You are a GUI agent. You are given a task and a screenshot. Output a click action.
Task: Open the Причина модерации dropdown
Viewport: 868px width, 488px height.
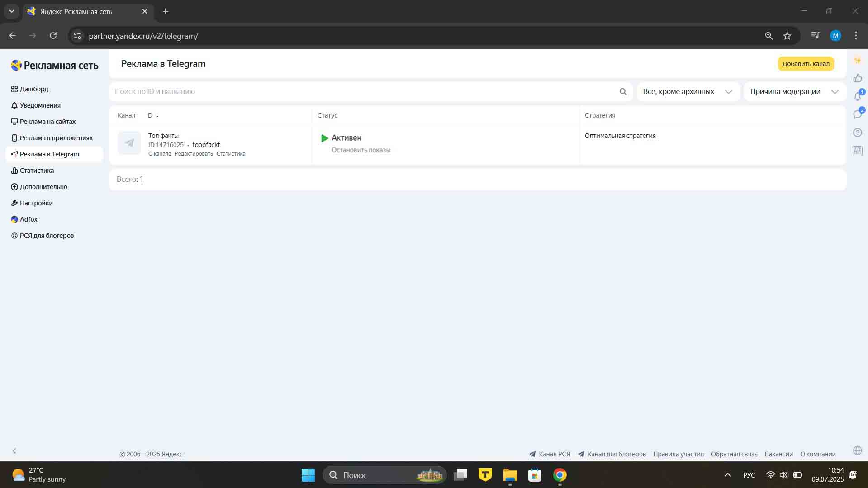point(795,92)
